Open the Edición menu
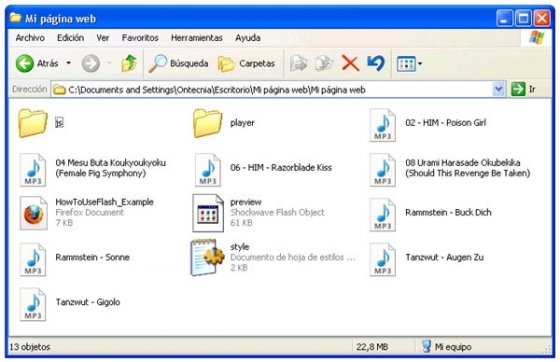This screenshot has width=560, height=362. 71,38
